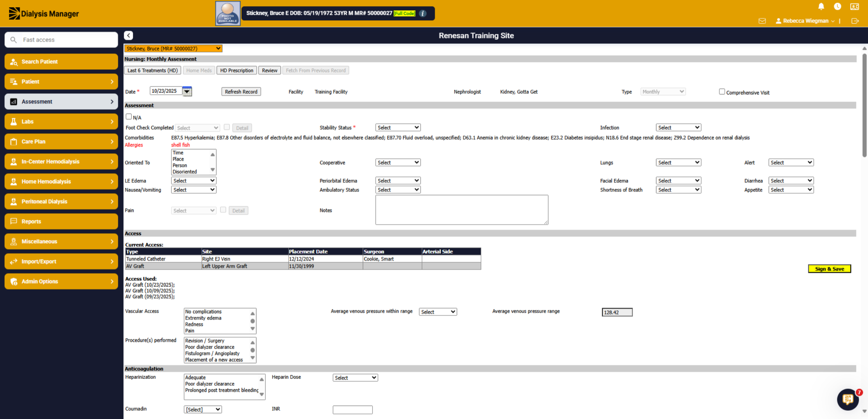Click the Reports icon in sidebar
This screenshot has height=419, width=868.
(x=14, y=221)
